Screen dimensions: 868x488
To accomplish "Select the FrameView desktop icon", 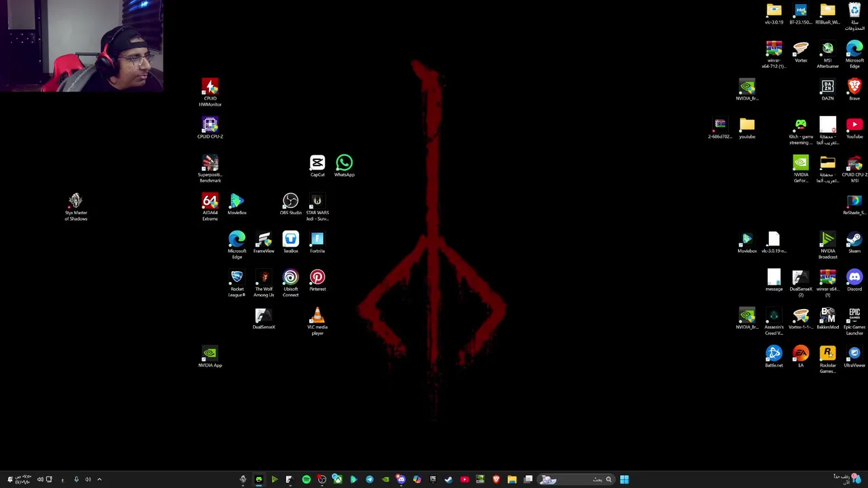I will (264, 243).
